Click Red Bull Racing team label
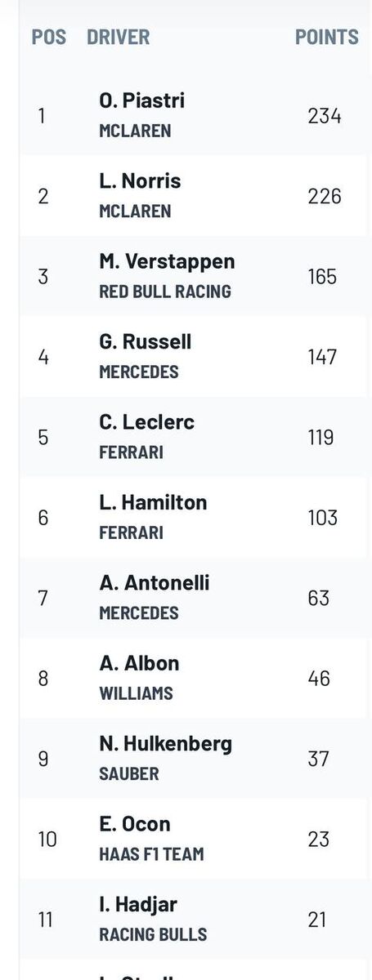 165,292
